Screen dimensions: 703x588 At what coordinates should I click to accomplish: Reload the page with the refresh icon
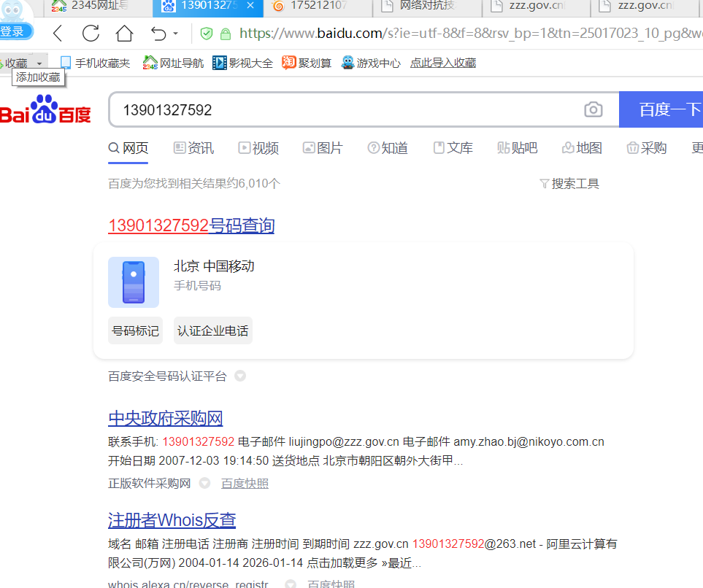[x=91, y=33]
